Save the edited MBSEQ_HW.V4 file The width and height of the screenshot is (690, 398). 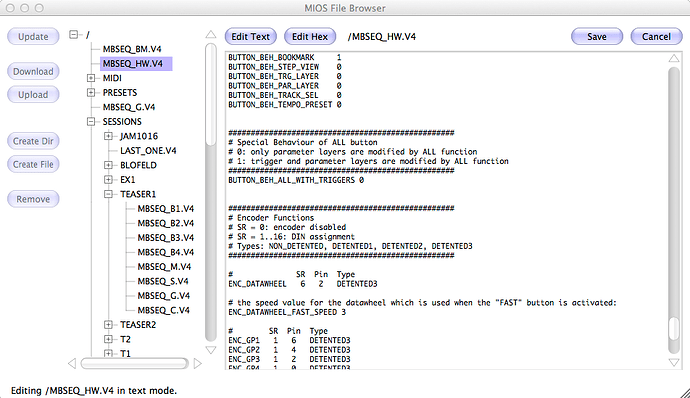pyautogui.click(x=597, y=37)
